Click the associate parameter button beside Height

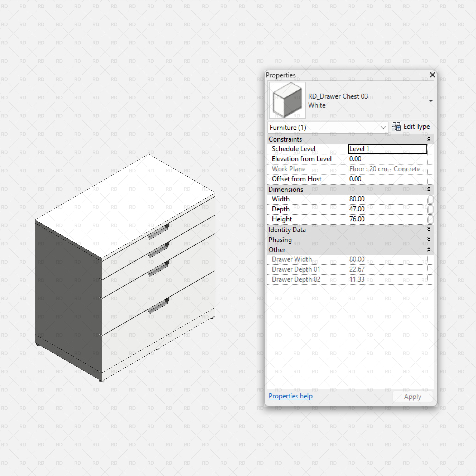[x=431, y=219]
